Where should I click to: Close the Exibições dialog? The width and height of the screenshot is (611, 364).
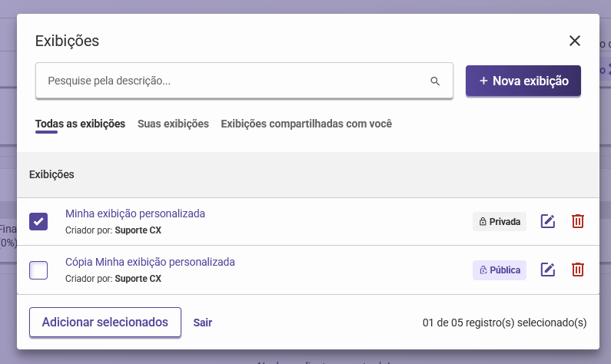(x=575, y=41)
